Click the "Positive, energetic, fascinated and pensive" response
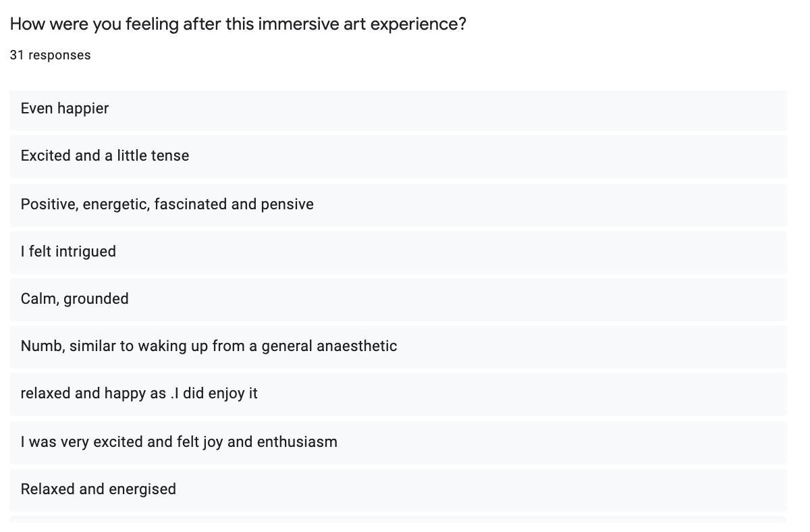The height and width of the screenshot is (532, 810). (x=398, y=205)
